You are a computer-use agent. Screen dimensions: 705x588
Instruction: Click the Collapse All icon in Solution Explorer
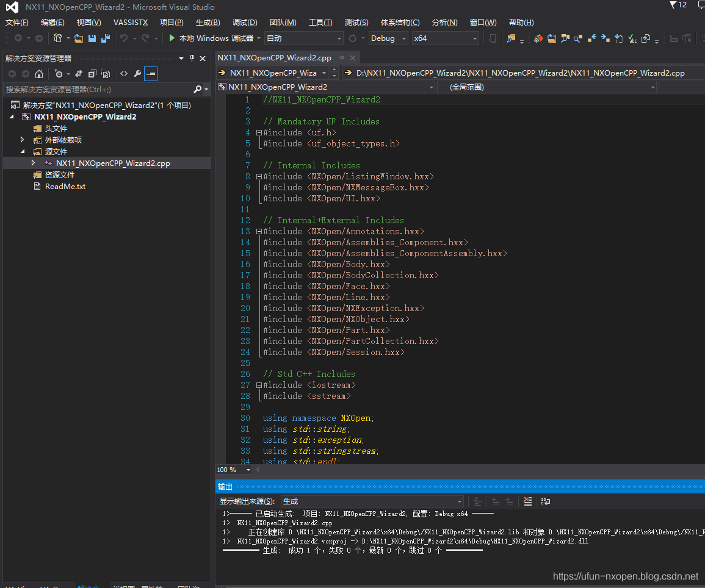pyautogui.click(x=92, y=74)
